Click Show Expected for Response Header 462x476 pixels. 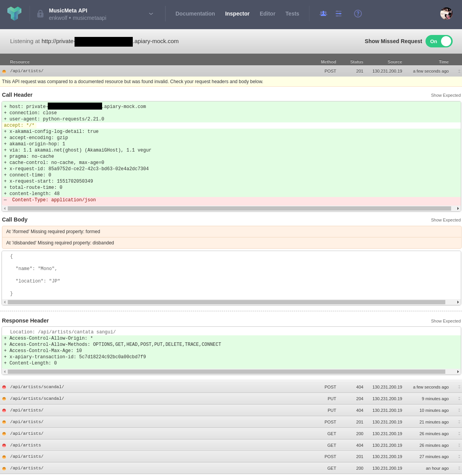pos(446,321)
